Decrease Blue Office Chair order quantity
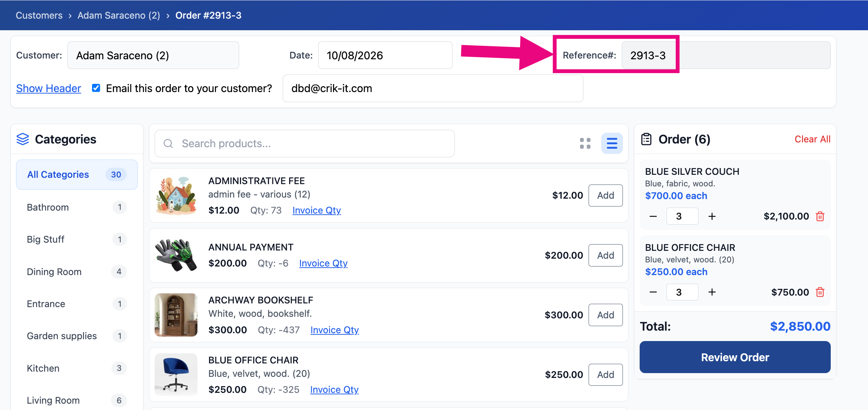The width and height of the screenshot is (868, 410). (x=653, y=292)
